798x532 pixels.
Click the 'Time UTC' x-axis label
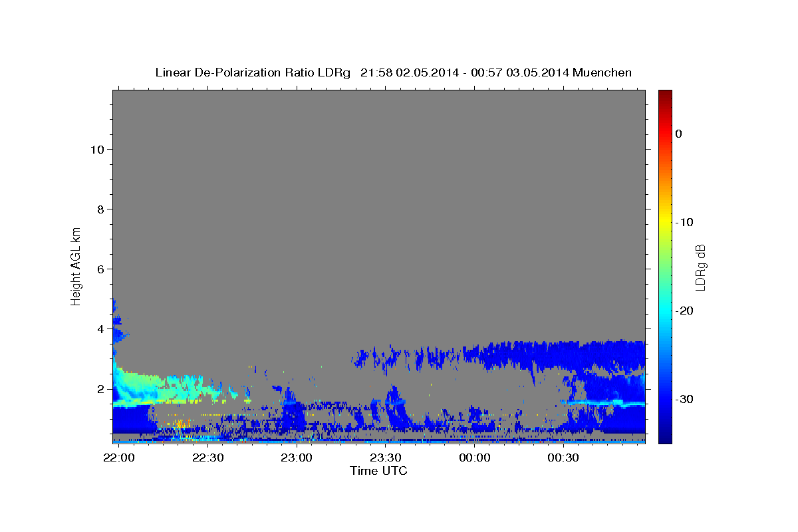coord(378,471)
